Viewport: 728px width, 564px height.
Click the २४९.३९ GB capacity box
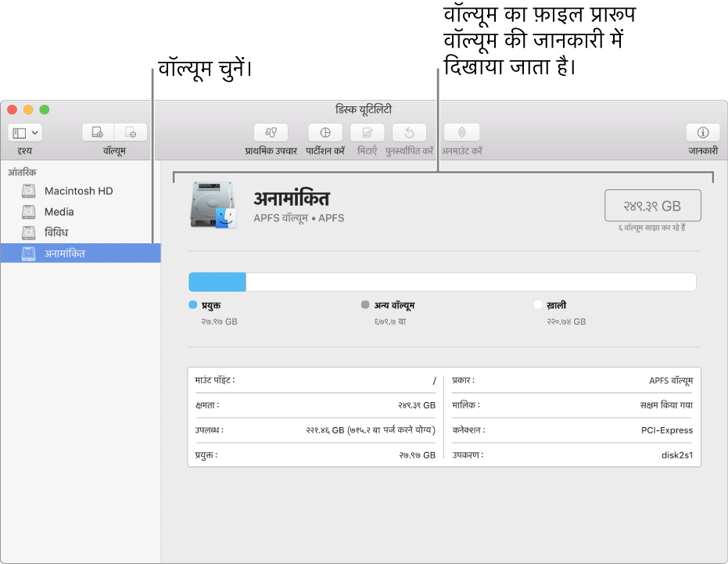(x=653, y=206)
